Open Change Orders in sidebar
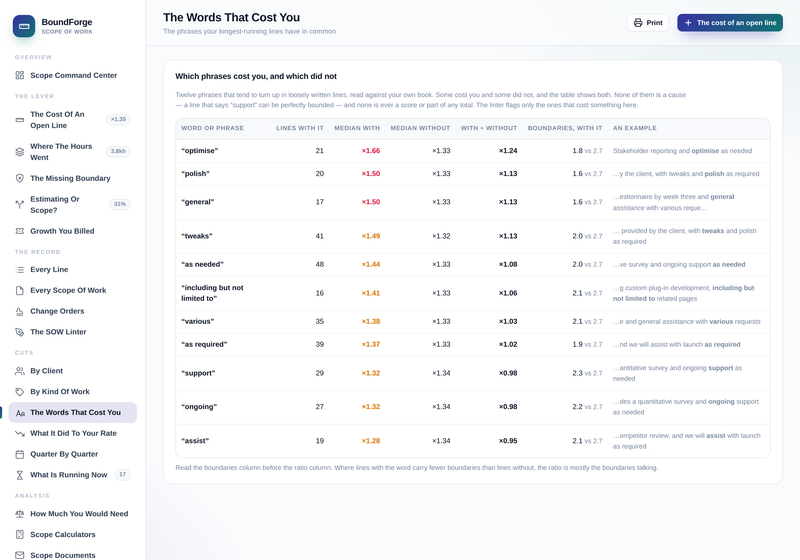The height and width of the screenshot is (560, 800). [x=72, y=311]
